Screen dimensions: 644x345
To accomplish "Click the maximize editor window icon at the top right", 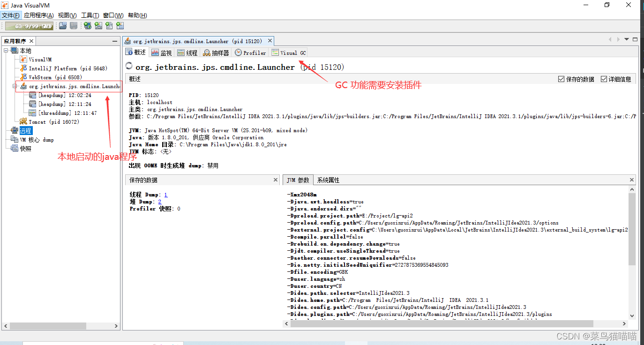I will coord(635,40).
